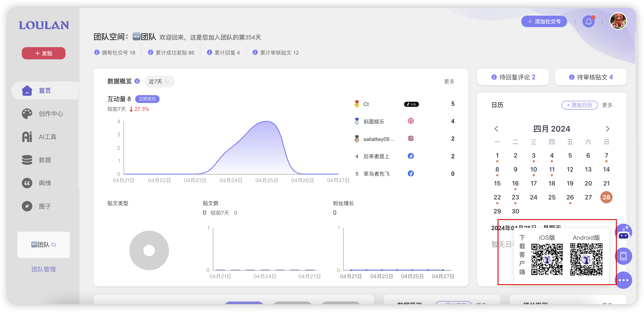The width and height of the screenshot is (644, 312).
Task: Click the info icon on 待回复评论
Action: pyautogui.click(x=494, y=77)
